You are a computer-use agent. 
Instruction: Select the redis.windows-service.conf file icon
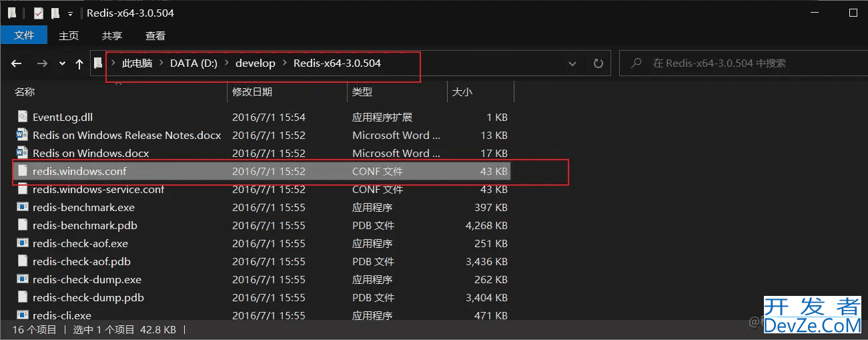tap(23, 189)
